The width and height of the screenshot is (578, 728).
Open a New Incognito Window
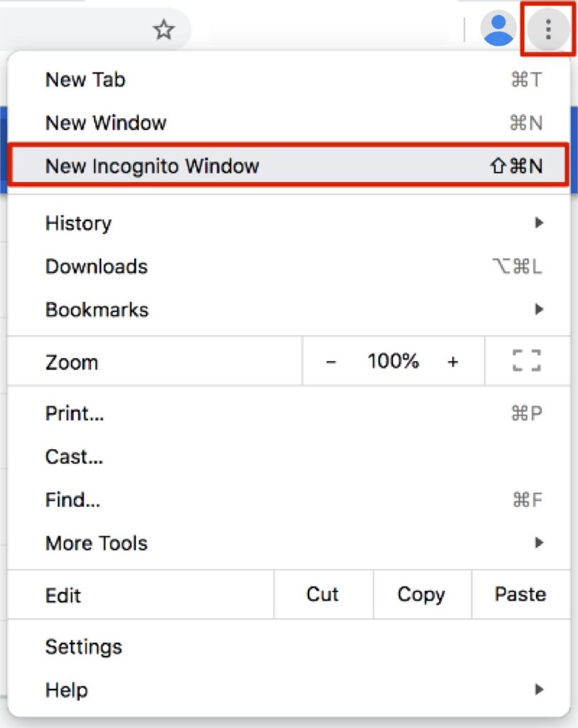pyautogui.click(x=289, y=166)
